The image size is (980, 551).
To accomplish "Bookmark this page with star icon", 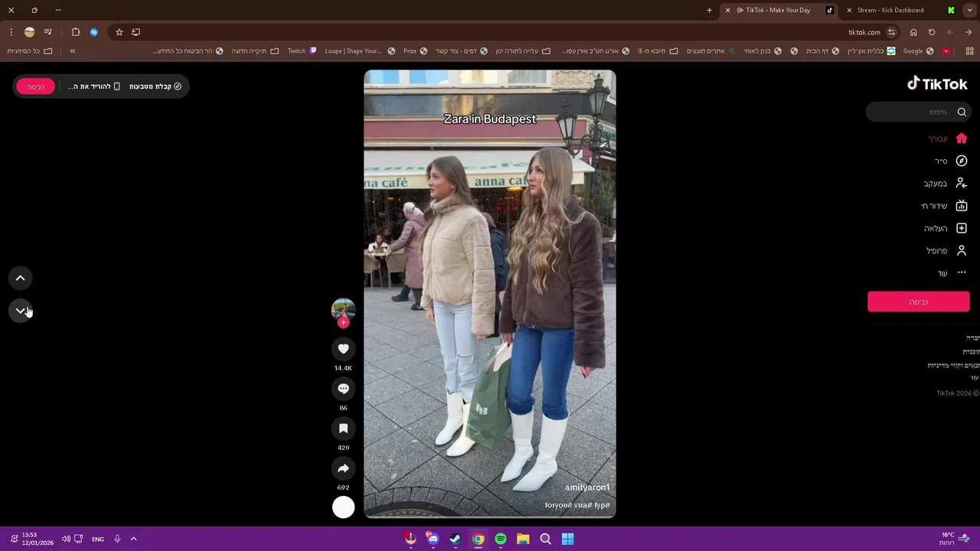I will 119,32.
